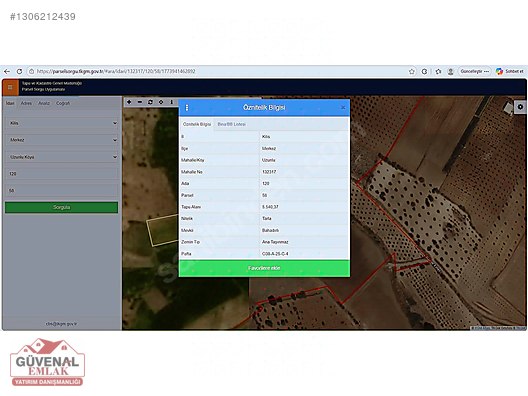Open the map settings gear icon

[x=520, y=107]
